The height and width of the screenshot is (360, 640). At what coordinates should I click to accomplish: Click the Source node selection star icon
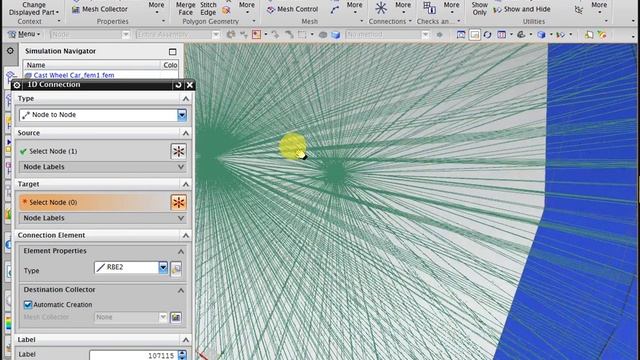tap(178, 151)
